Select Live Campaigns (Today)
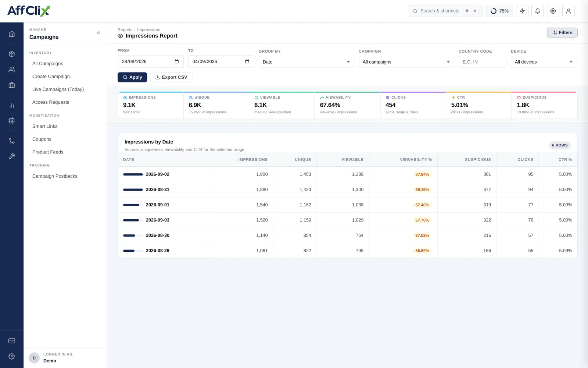588x368 pixels. click(58, 89)
